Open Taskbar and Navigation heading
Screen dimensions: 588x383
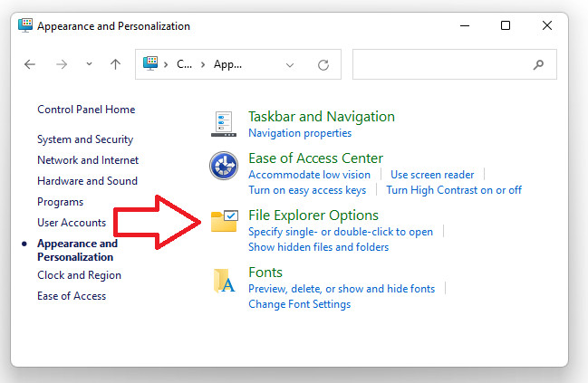[322, 117]
